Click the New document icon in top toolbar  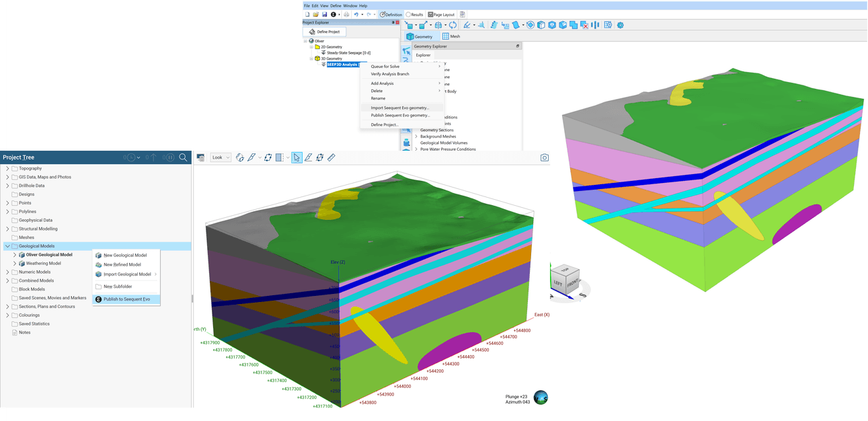pyautogui.click(x=307, y=14)
